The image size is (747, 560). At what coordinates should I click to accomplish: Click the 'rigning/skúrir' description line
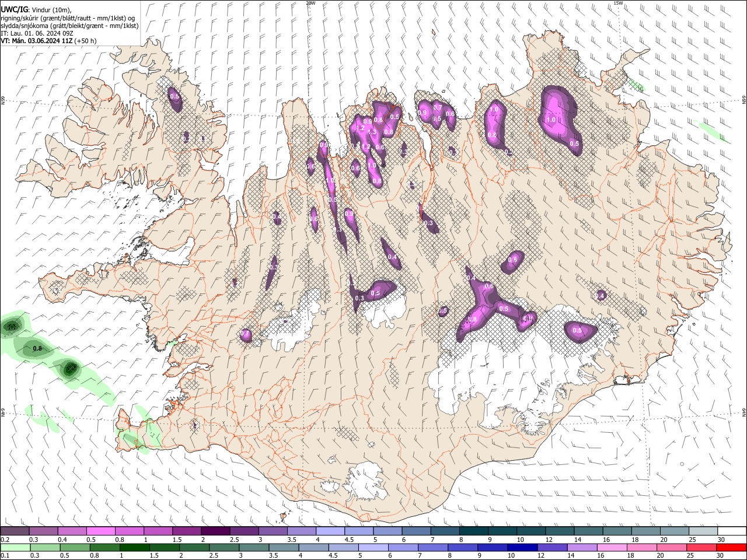click(68, 17)
